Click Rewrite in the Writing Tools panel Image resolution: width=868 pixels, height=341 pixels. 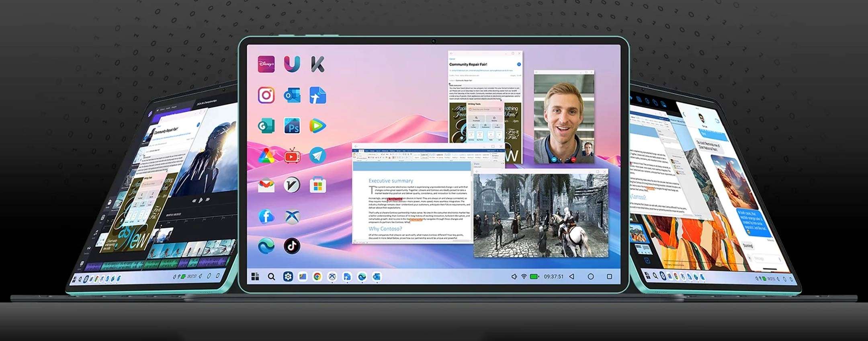tap(494, 119)
